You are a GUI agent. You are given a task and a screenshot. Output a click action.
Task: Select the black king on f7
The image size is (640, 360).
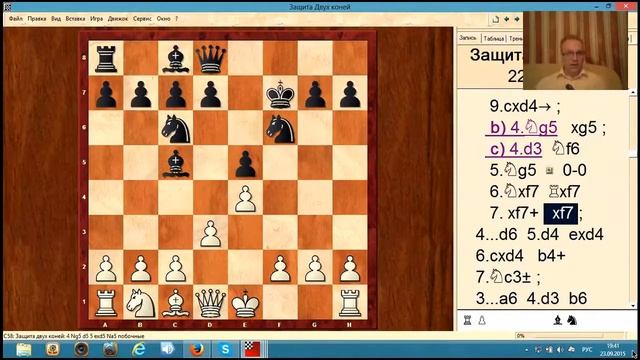click(280, 94)
